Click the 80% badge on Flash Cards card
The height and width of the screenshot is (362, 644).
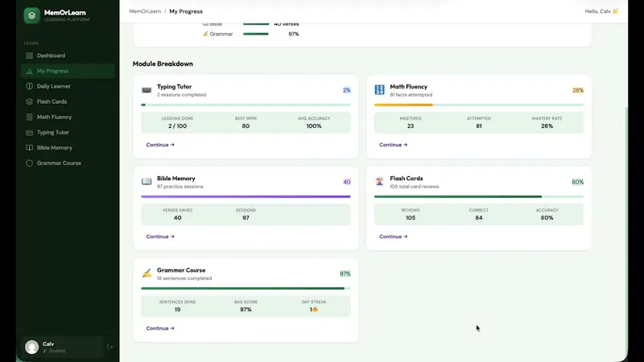click(577, 182)
